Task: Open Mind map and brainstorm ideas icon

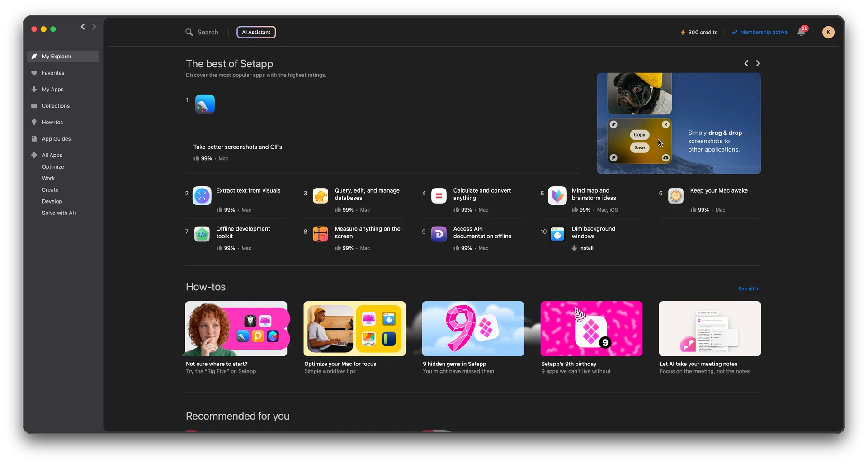Action: pyautogui.click(x=557, y=196)
